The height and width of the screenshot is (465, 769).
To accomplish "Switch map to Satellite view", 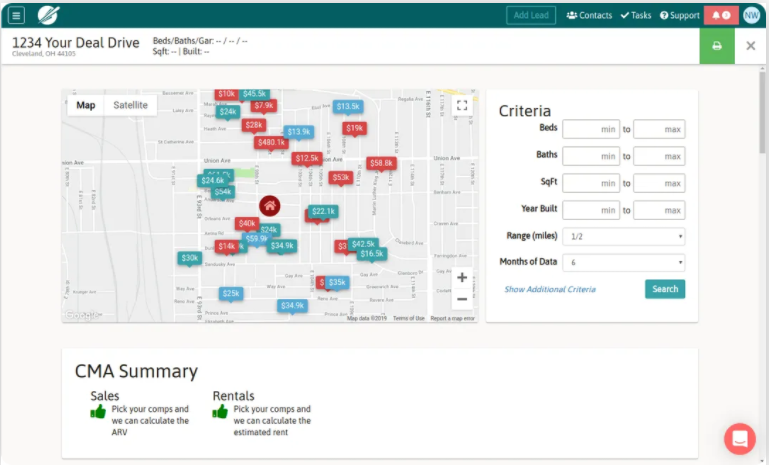I will 130,105.
